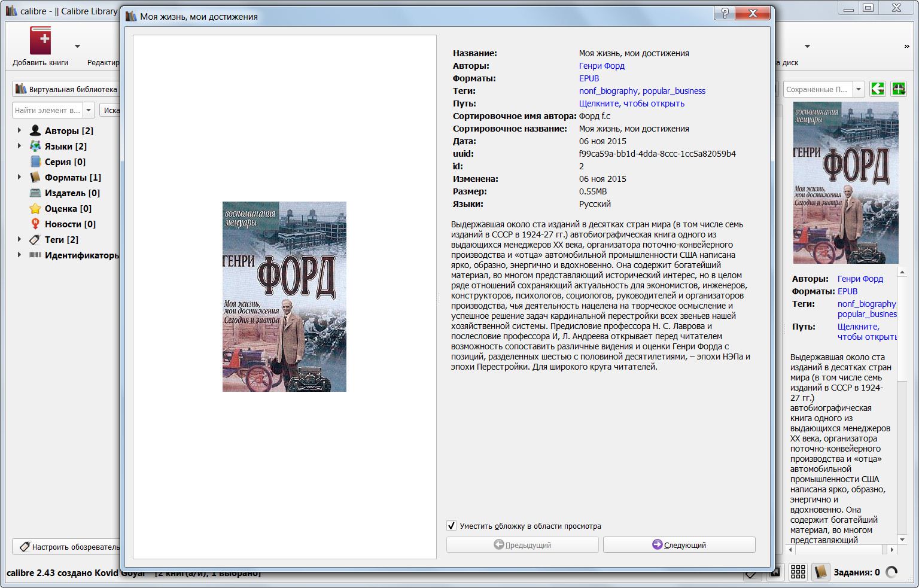This screenshot has width=919, height=588.
Task: Click the Языки globe icon
Action: point(35,146)
